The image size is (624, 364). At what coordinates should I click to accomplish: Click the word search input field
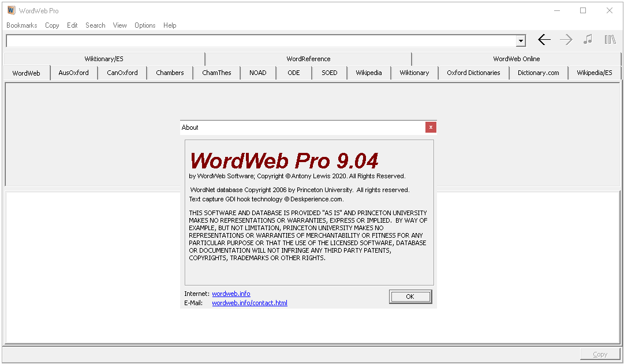(x=261, y=40)
